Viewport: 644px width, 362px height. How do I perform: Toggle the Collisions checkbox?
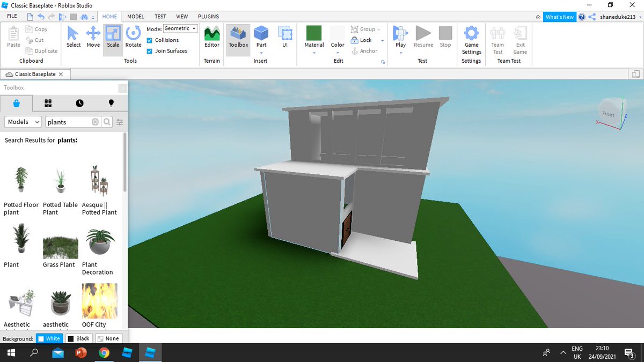(150, 40)
